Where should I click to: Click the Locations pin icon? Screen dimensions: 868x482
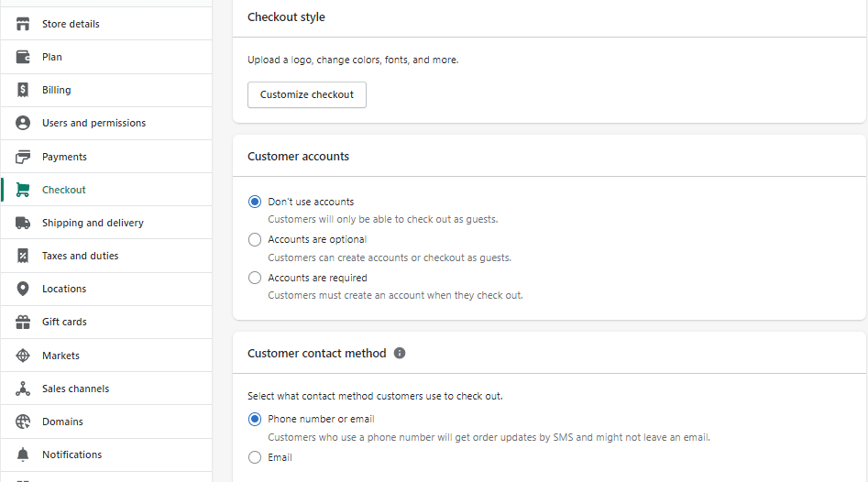[23, 289]
